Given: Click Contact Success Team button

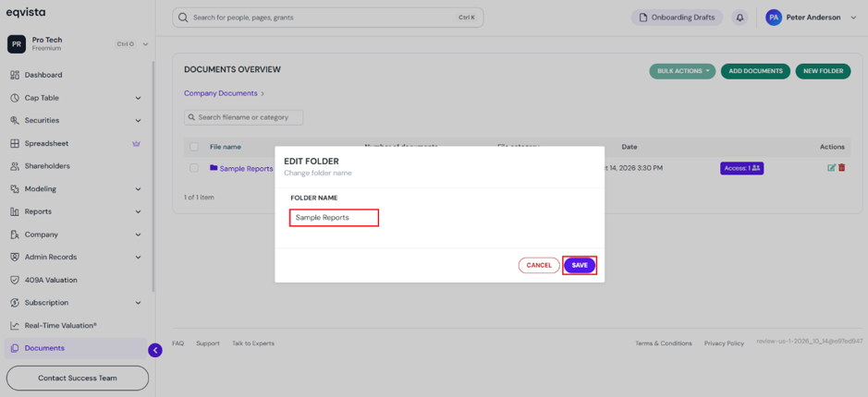Looking at the screenshot, I should point(78,379).
